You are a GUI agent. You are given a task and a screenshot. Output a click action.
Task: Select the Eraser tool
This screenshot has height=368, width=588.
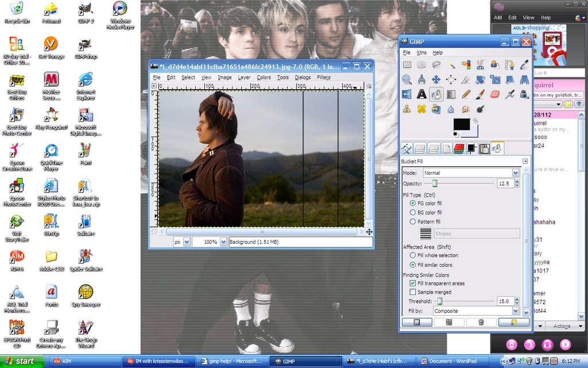click(x=495, y=94)
